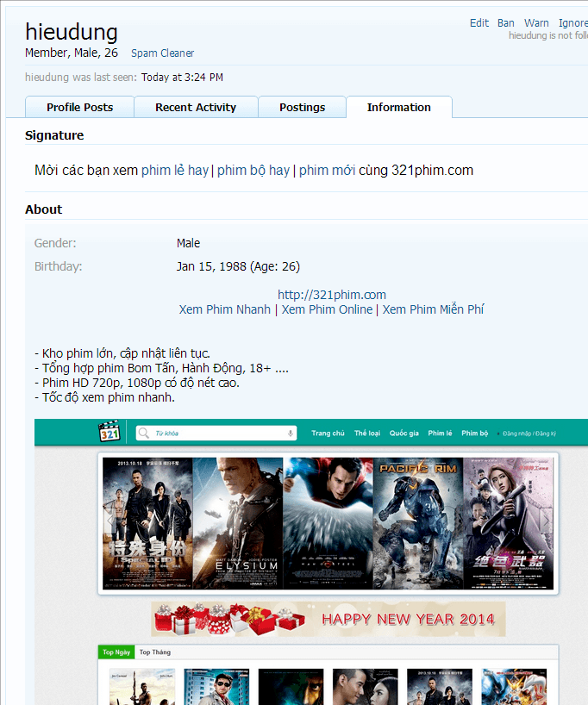588x705 pixels.
Task: Click the Xem Phim Online link
Action: [327, 309]
